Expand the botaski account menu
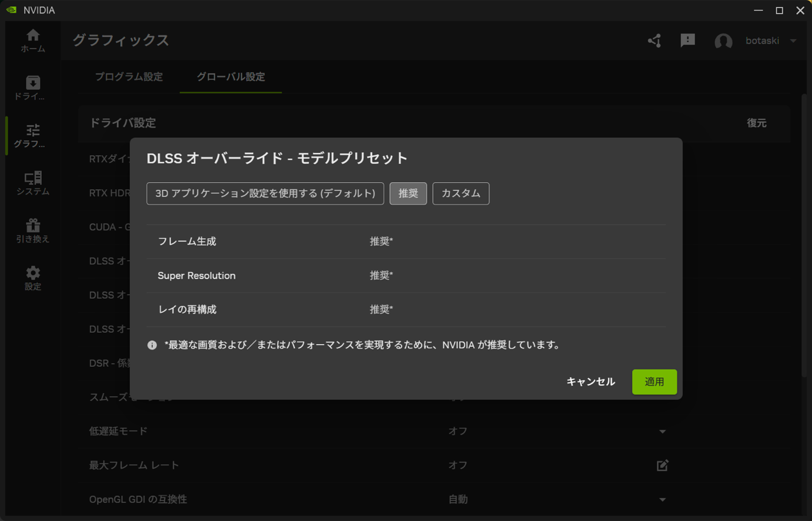This screenshot has height=521, width=812. coord(794,41)
